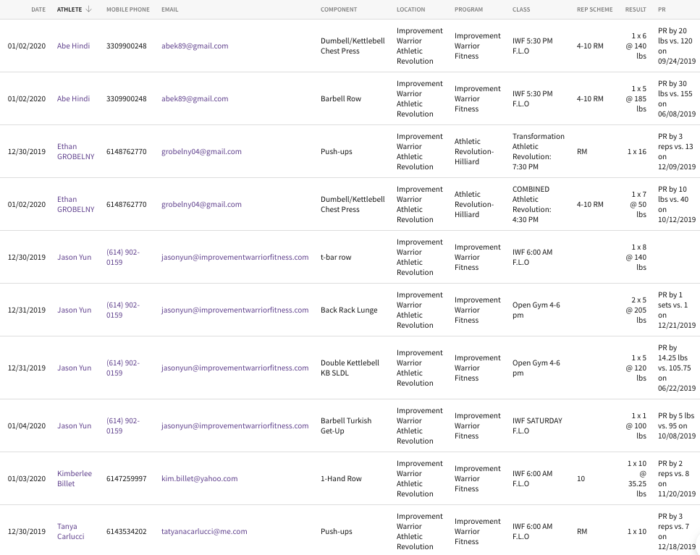Image resolution: width=700 pixels, height=555 pixels.
Task: Click grobelny04@gmail.com in the 1 x 7 @ 50 row
Action: click(201, 204)
